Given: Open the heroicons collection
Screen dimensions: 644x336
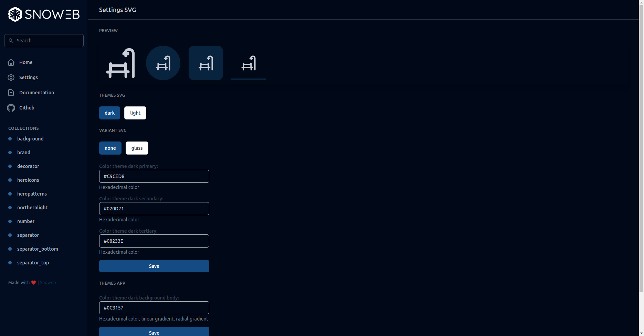Looking at the screenshot, I should [x=28, y=180].
